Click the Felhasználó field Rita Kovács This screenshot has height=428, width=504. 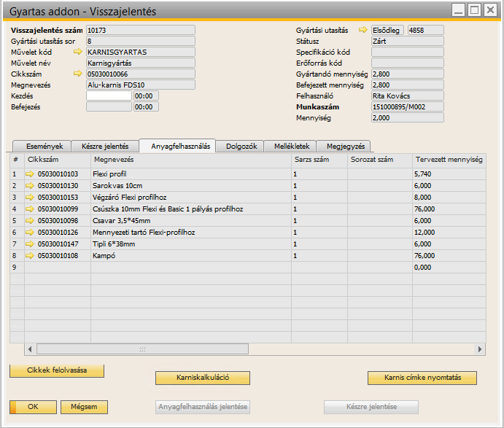[408, 96]
